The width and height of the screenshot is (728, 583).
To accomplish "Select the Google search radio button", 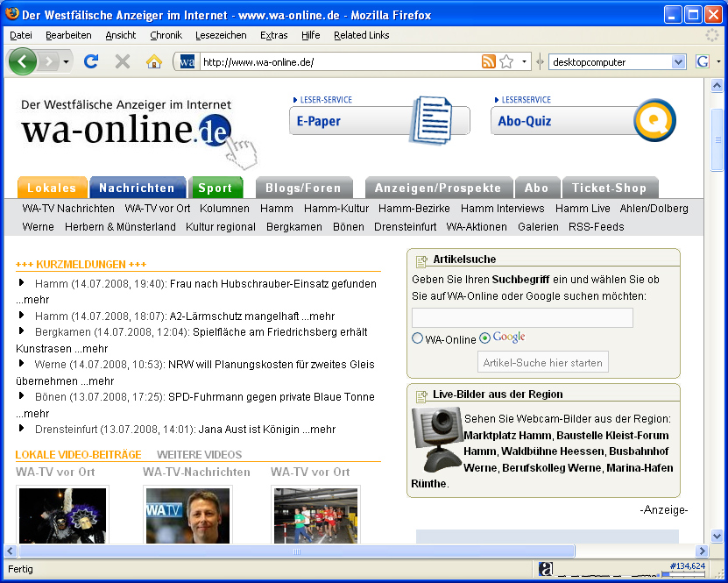I will (484, 338).
